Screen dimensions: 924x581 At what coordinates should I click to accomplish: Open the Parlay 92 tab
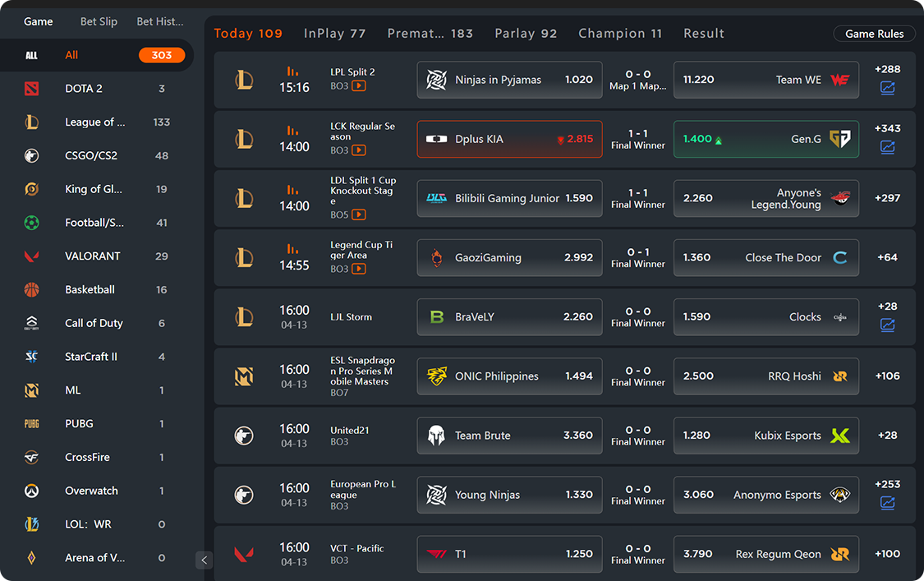526,34
